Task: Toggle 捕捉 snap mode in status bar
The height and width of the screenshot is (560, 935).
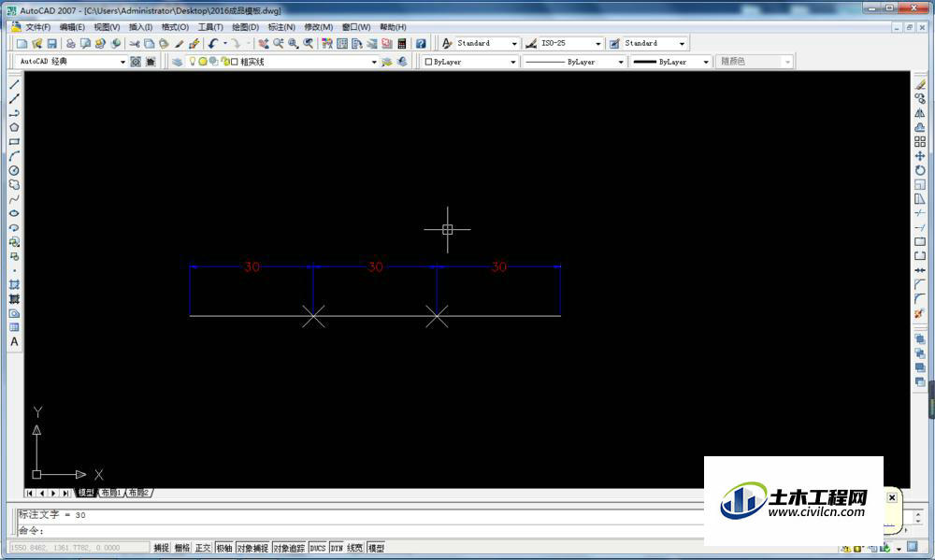Action: [x=161, y=548]
